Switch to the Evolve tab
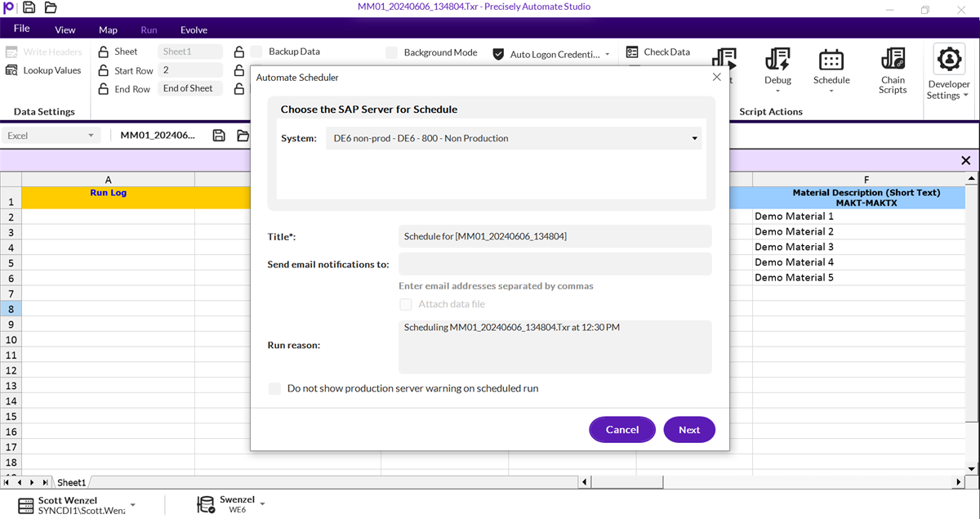980x519 pixels. [194, 29]
